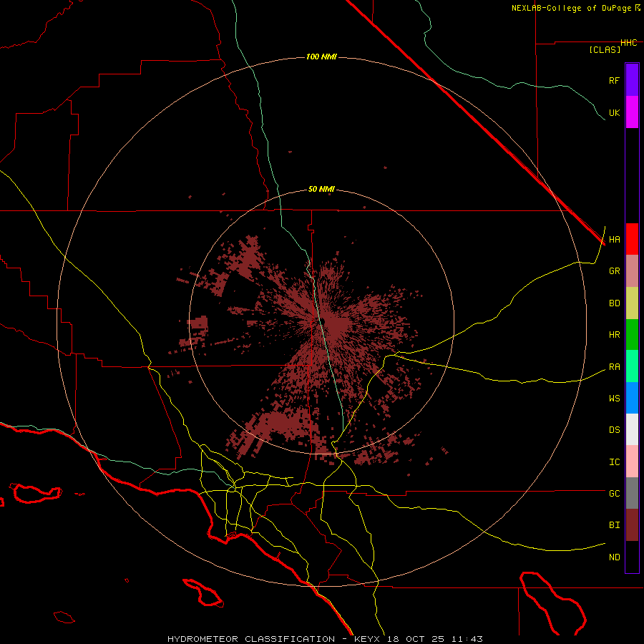Click the IC pink legend swatch
The image size is (644, 644).
point(632,462)
